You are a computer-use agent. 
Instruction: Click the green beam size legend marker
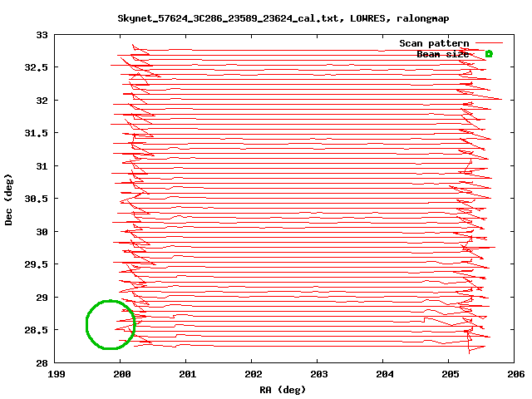[x=489, y=53]
